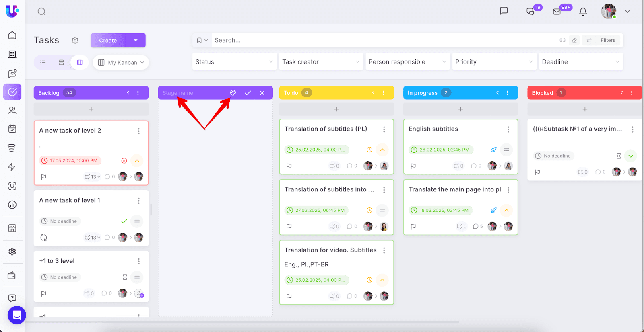Open the three-dot menu on the Backlog column
This screenshot has width=644, height=332.
tap(138, 93)
